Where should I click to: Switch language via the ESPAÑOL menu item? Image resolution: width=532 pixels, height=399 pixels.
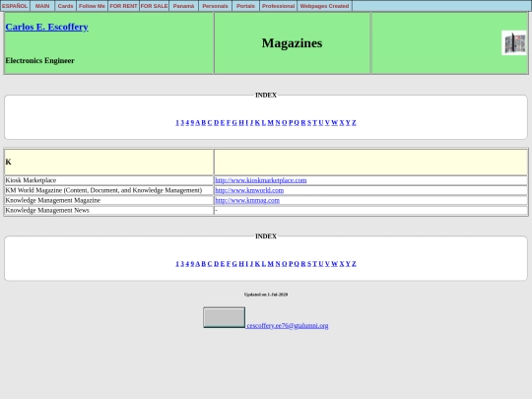(x=15, y=6)
